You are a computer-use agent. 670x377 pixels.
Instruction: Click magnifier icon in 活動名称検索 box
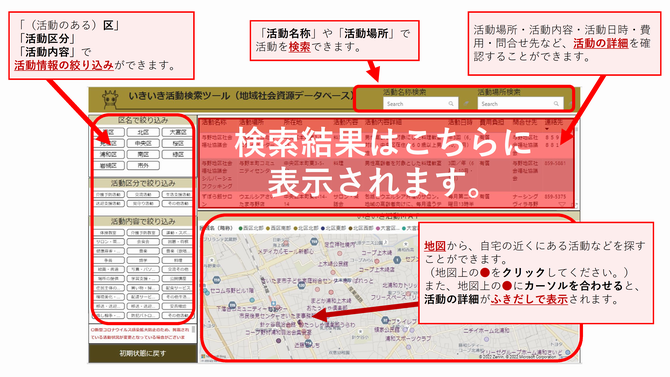coord(451,103)
